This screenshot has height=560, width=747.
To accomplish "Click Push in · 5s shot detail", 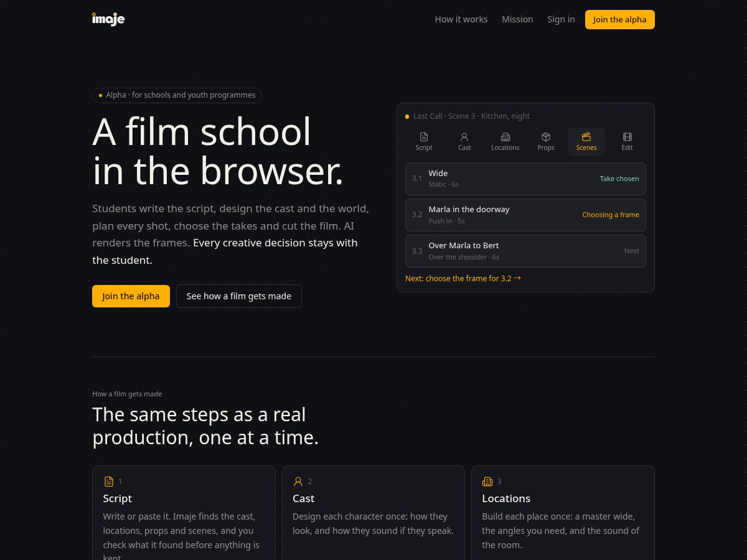I will 447,221.
